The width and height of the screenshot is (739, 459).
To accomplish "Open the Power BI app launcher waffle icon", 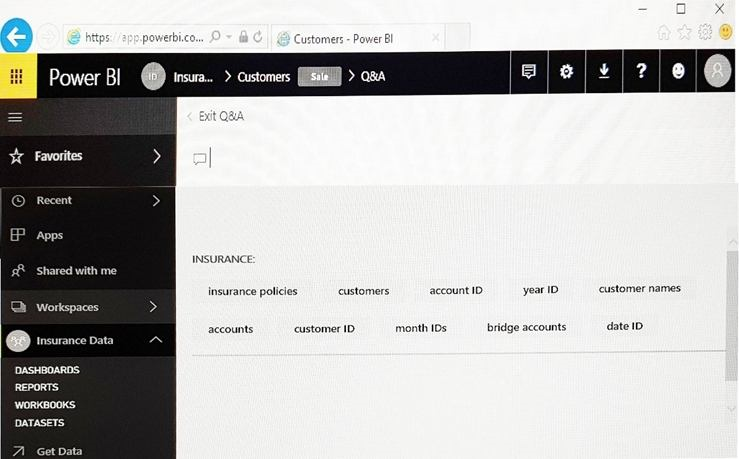I will pyautogui.click(x=17, y=77).
